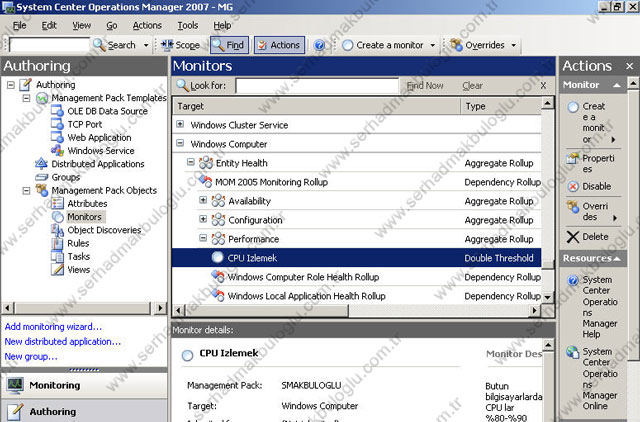Click Create a monitor toolbar button
The height and width of the screenshot is (422, 640).
[x=383, y=45]
